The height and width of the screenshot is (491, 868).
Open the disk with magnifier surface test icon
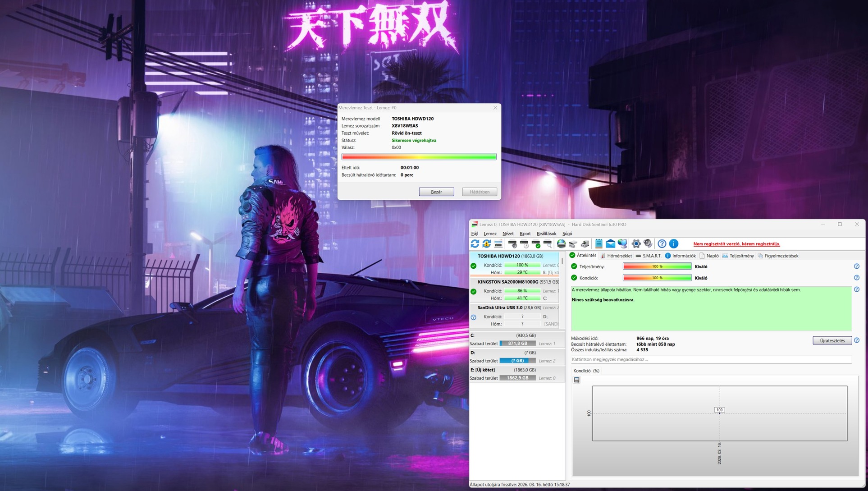click(548, 244)
